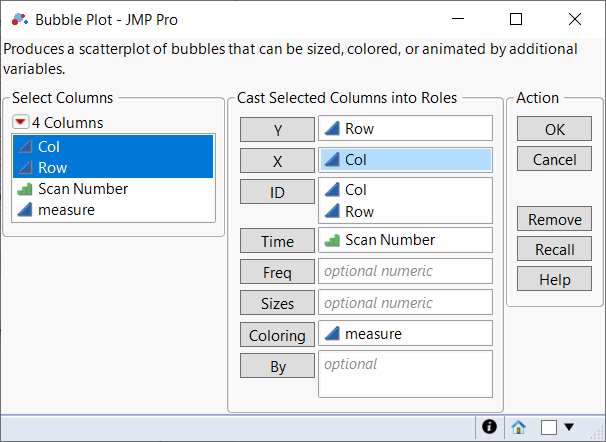Assign selection to the Y role
606x442 pixels.
[x=277, y=129]
